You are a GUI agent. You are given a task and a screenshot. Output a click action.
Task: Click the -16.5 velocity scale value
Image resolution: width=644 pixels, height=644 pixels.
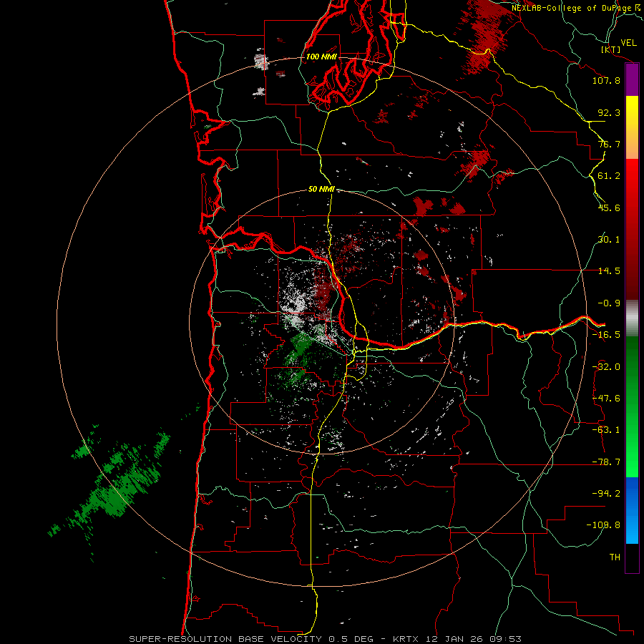[606, 335]
